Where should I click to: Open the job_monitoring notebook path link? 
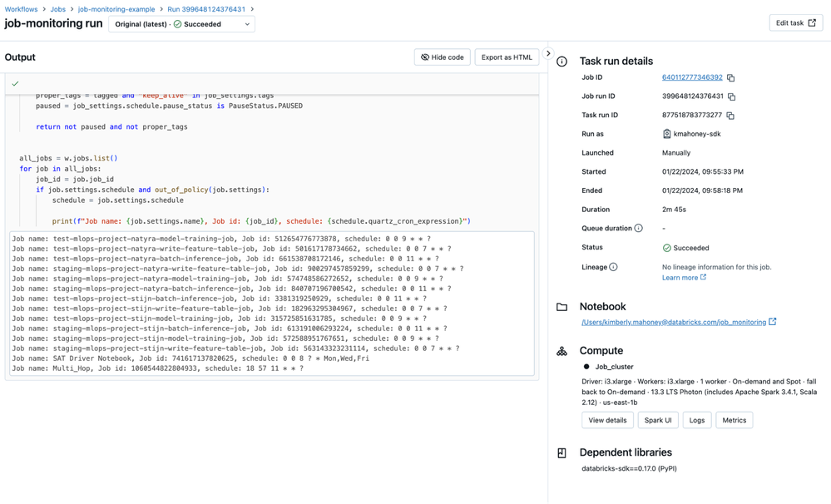673,322
